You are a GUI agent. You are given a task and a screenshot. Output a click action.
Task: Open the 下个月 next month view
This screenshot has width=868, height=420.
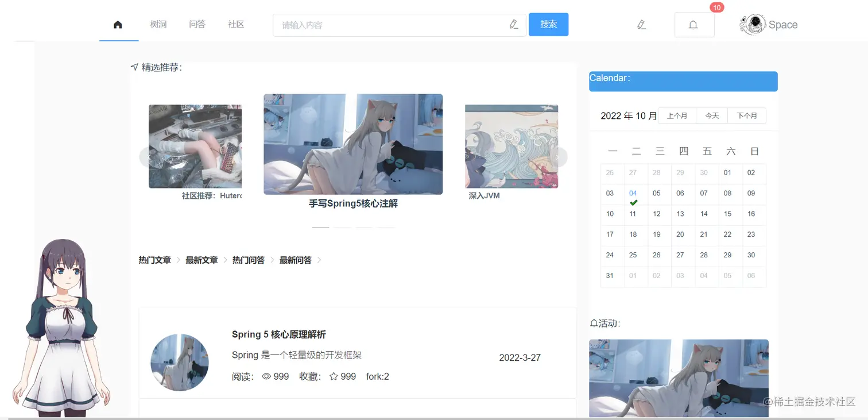click(x=747, y=115)
